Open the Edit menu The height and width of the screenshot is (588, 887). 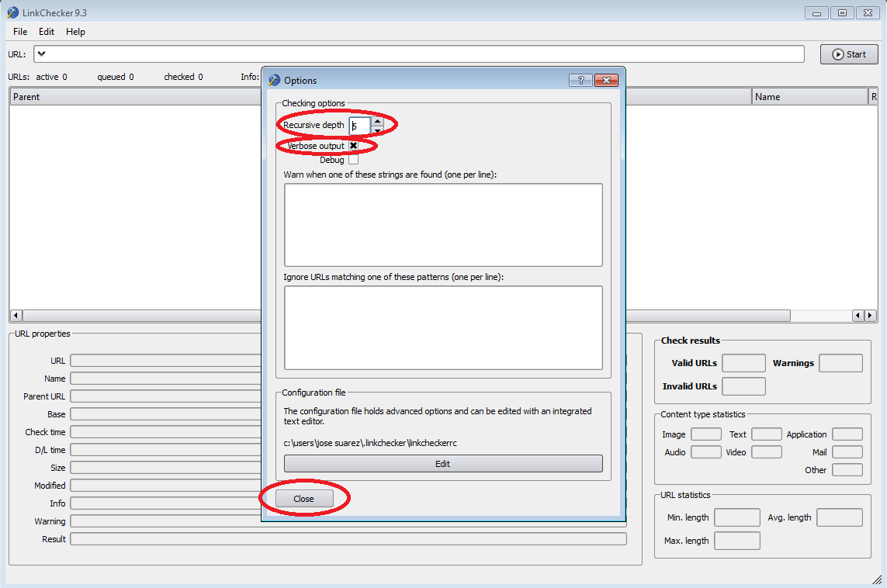click(x=47, y=32)
